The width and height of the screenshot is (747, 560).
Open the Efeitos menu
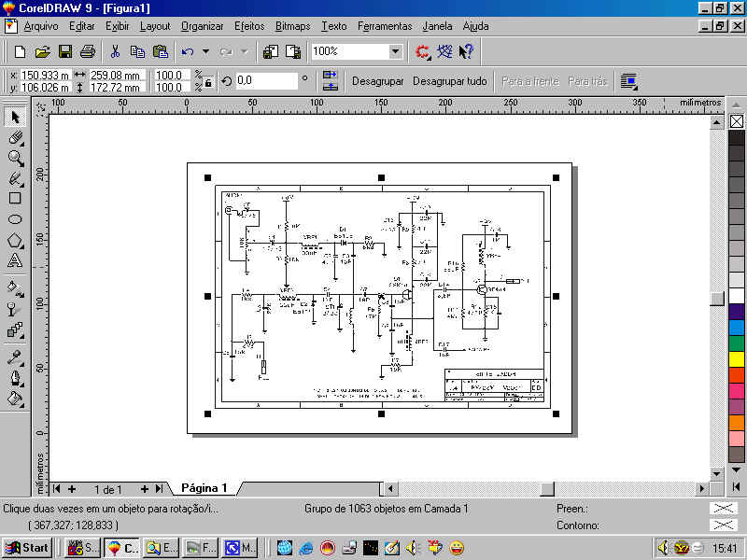tap(249, 26)
